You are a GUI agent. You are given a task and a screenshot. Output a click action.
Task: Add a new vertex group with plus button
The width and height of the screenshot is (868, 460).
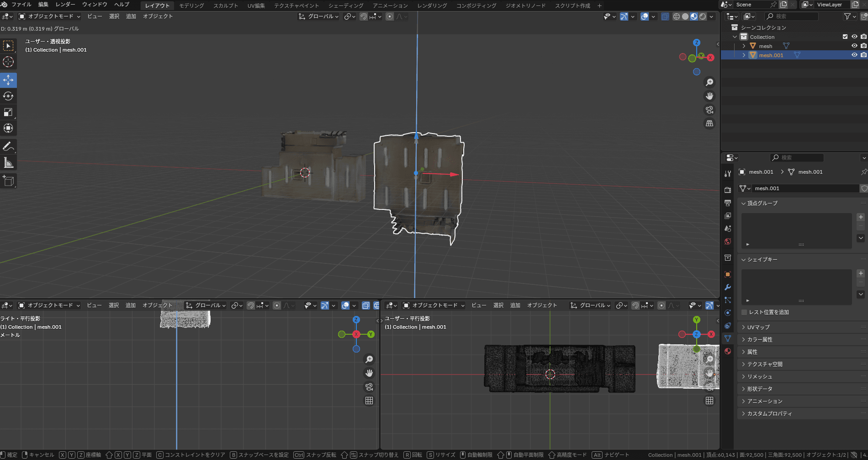tap(861, 217)
